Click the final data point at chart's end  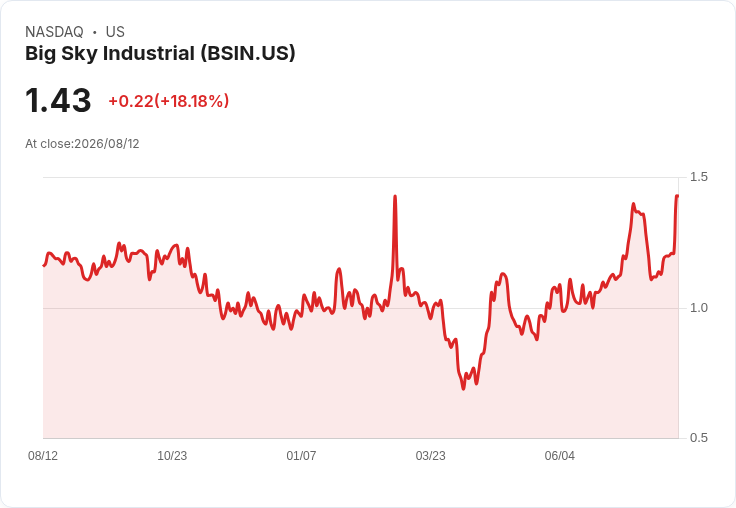(677, 196)
